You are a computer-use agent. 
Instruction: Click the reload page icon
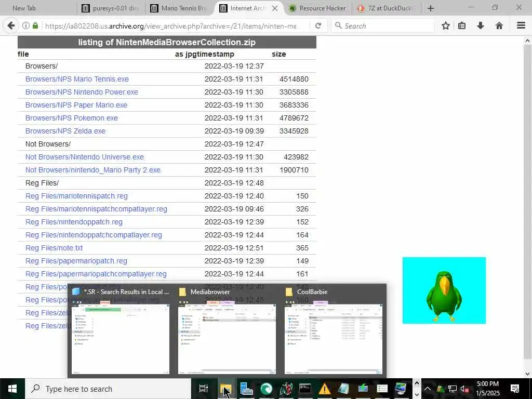coord(318,26)
